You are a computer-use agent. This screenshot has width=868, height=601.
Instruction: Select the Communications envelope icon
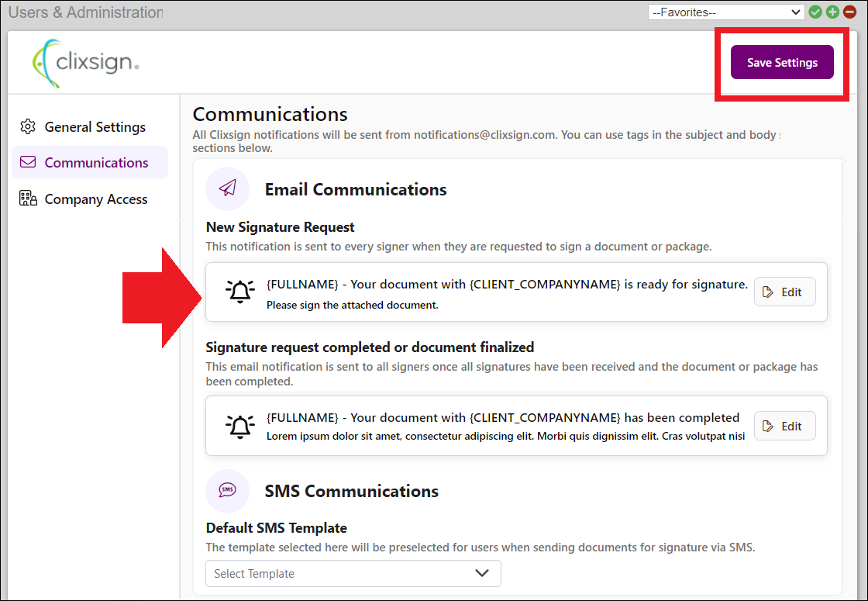pos(28,162)
